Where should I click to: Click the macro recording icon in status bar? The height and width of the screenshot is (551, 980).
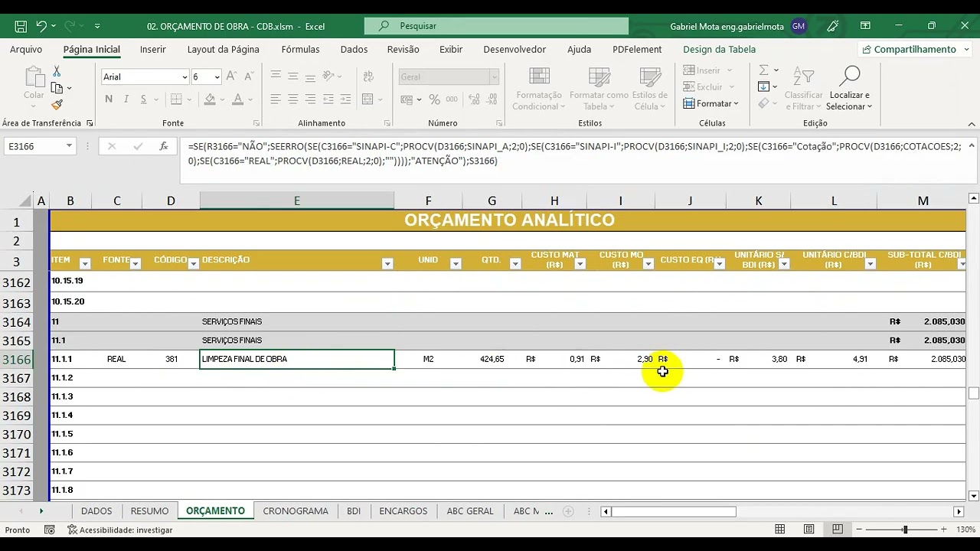point(49,530)
